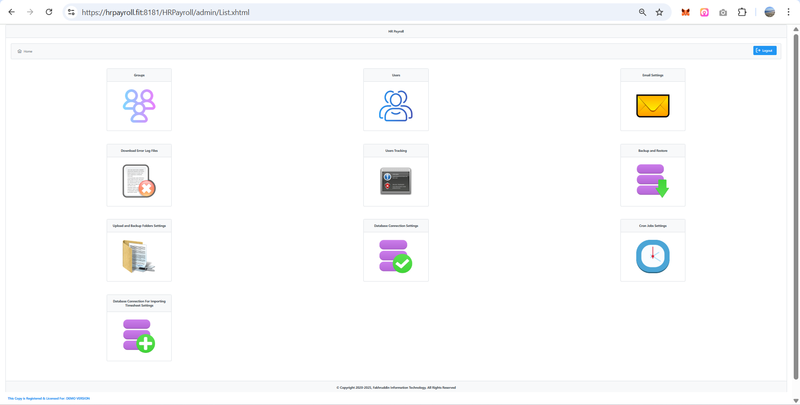The image size is (800, 405).
Task: Open the browser Extensions puzzle icon
Action: (742, 13)
